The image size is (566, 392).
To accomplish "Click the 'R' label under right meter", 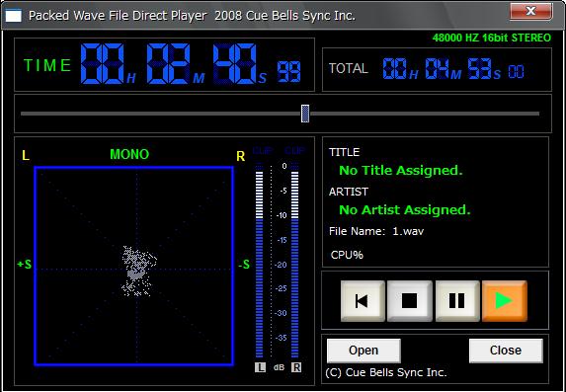I will click(x=296, y=368).
